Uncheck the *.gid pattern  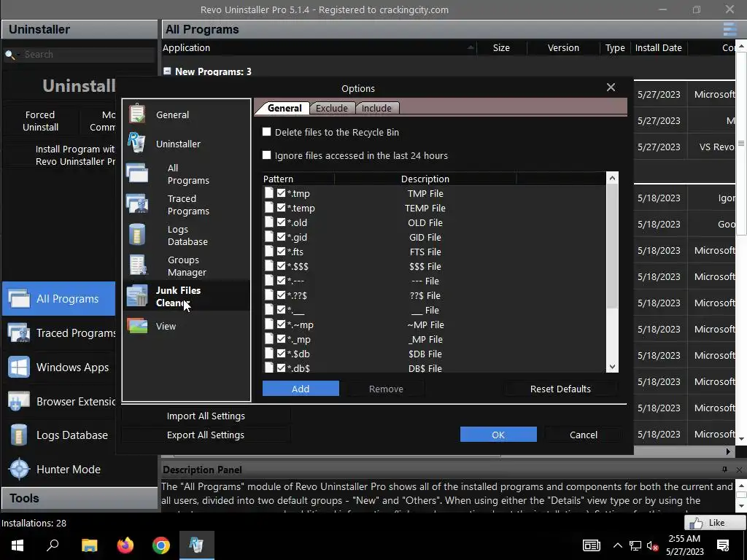[281, 237]
